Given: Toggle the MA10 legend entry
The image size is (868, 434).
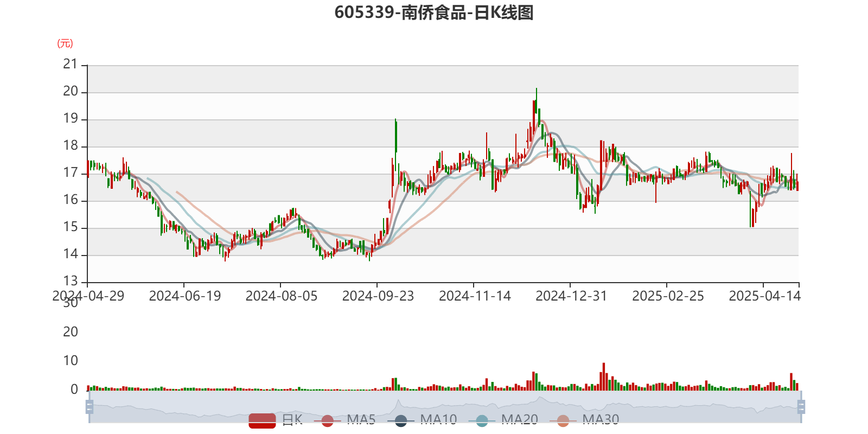Looking at the screenshot, I should (x=422, y=420).
